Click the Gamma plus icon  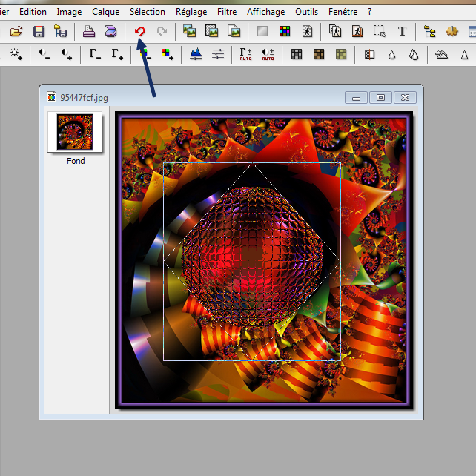pyautogui.click(x=117, y=54)
